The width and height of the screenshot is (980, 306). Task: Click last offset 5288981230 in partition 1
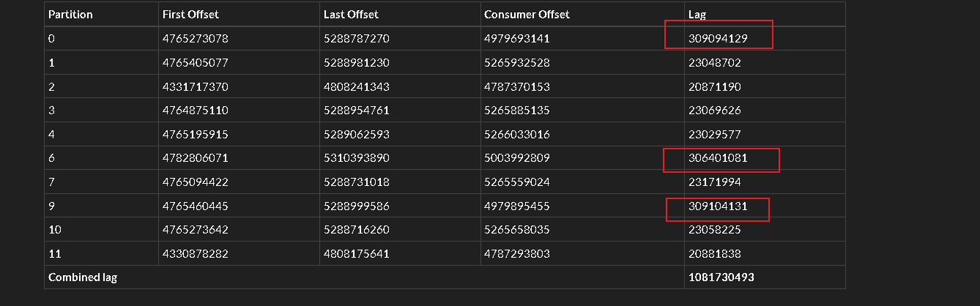356,63
